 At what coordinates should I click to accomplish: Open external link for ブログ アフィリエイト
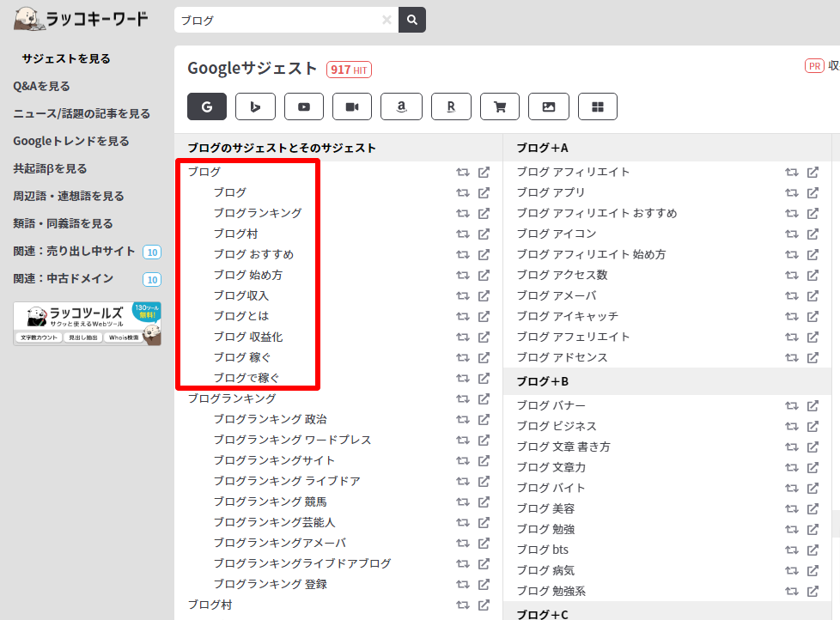coord(813,172)
